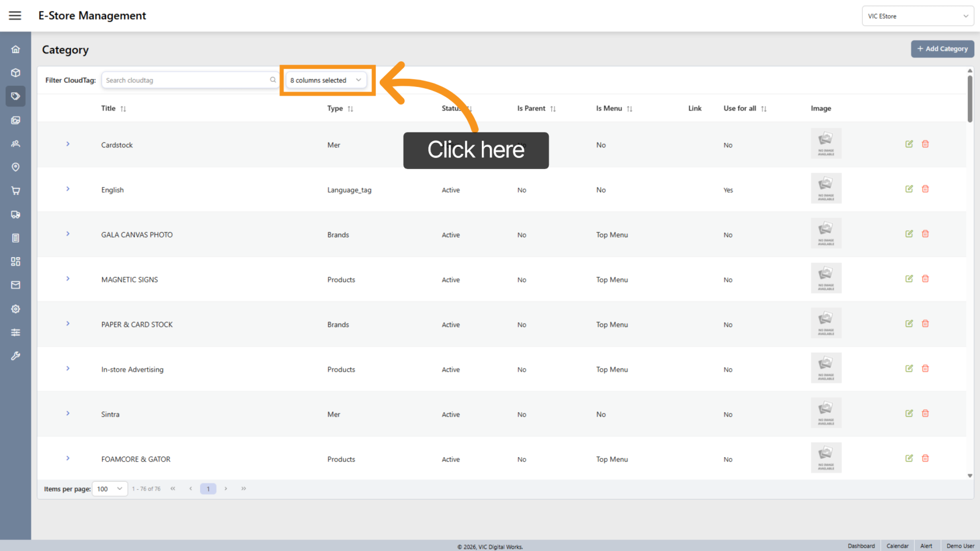Delete the Sintra category row
Image resolution: width=980 pixels, height=551 pixels.
(925, 413)
